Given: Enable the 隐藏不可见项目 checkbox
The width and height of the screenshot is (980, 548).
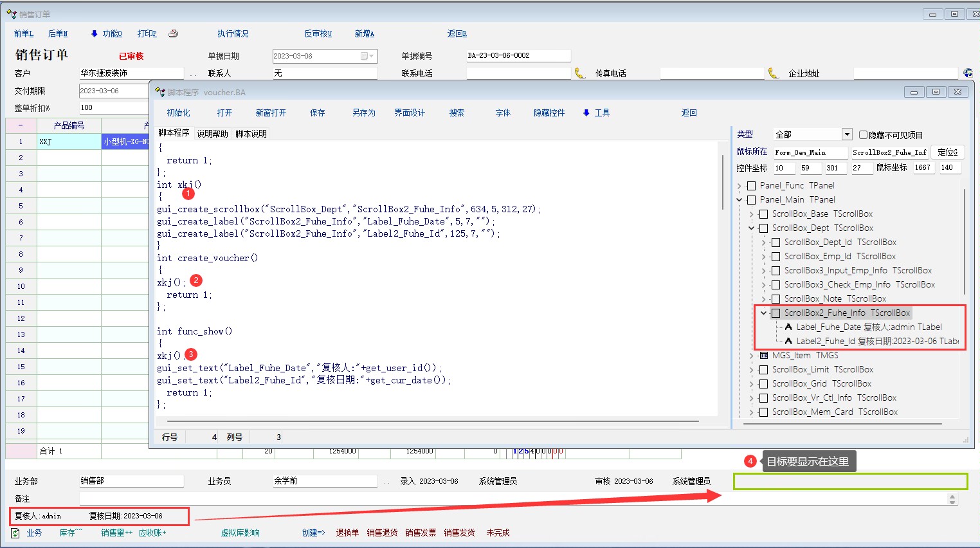Looking at the screenshot, I should coord(864,134).
